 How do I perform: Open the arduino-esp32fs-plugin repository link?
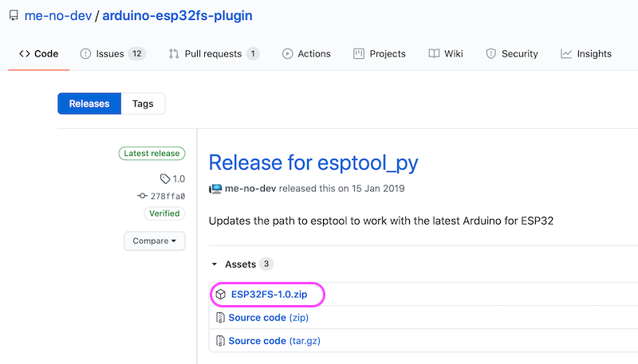point(177,15)
